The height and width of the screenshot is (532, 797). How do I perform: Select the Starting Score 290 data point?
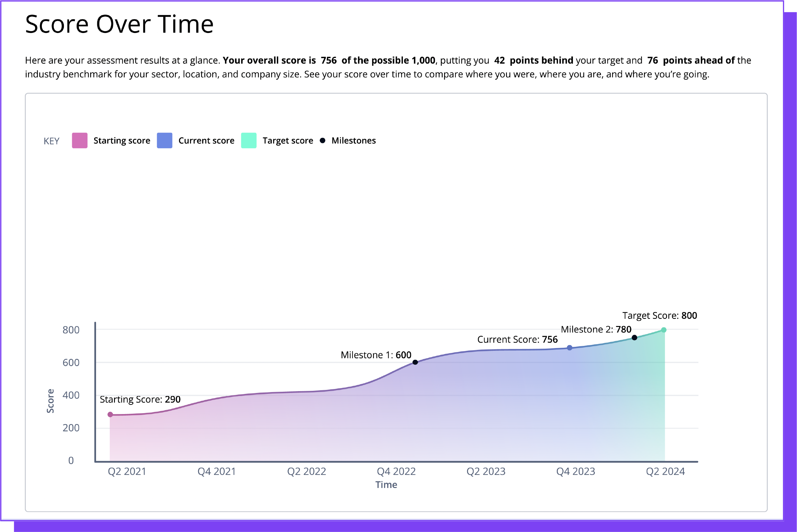pos(110,414)
